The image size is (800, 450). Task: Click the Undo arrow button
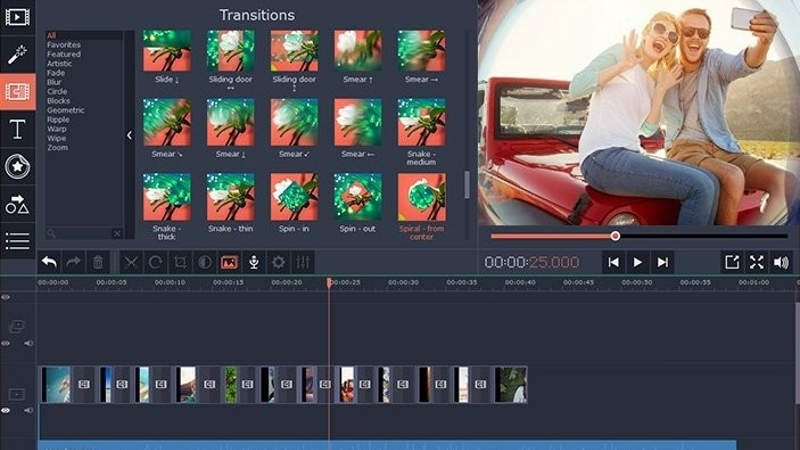click(49, 262)
